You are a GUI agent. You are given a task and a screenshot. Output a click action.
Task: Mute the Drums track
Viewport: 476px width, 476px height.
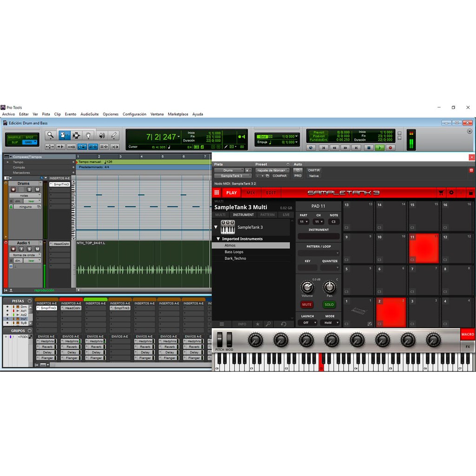tap(37, 190)
